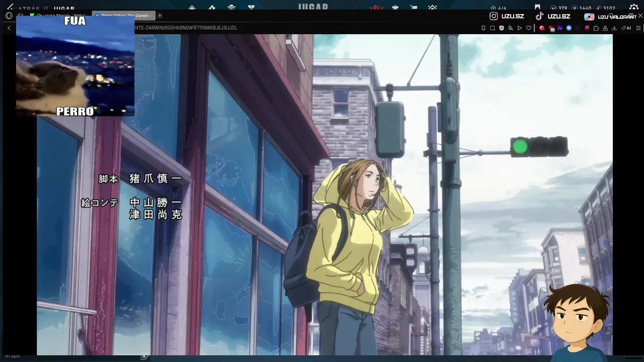Open the hamburger easy-setup menu icon

(638, 28)
